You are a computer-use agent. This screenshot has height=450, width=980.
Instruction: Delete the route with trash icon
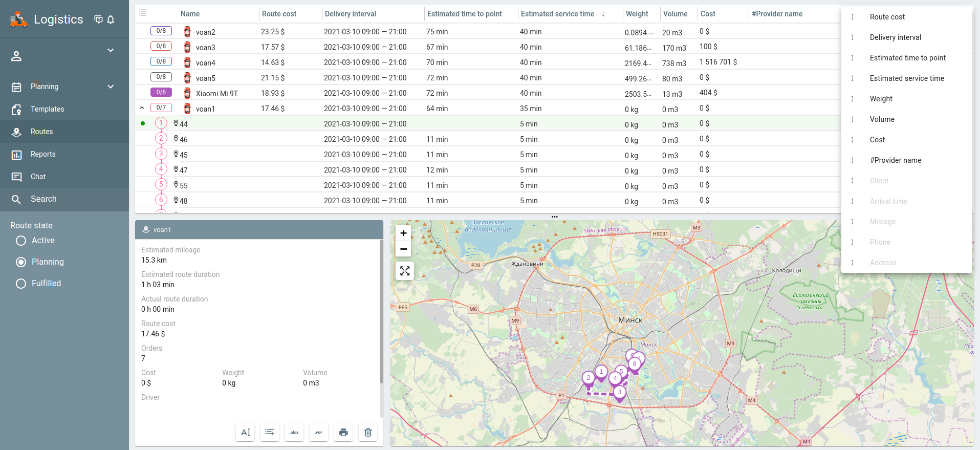[x=368, y=432]
